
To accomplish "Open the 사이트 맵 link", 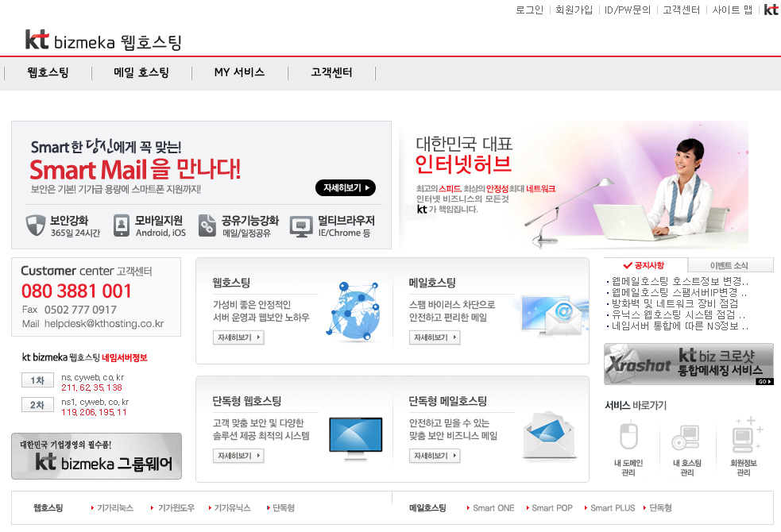I will click(x=733, y=10).
